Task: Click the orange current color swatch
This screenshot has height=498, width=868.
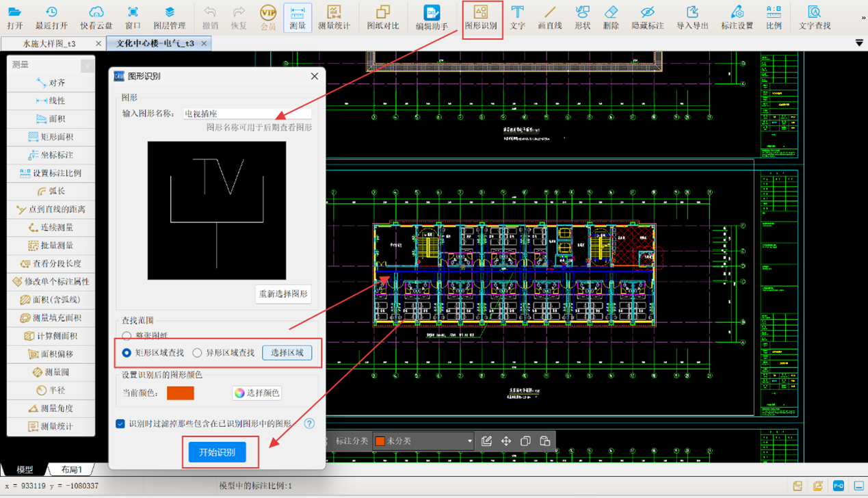Action: pos(181,393)
